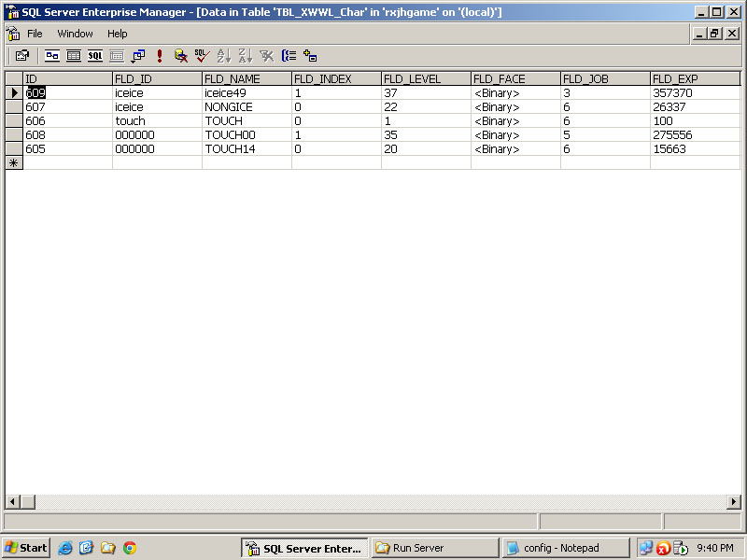Open the Help menu
747x560 pixels.
117,34
